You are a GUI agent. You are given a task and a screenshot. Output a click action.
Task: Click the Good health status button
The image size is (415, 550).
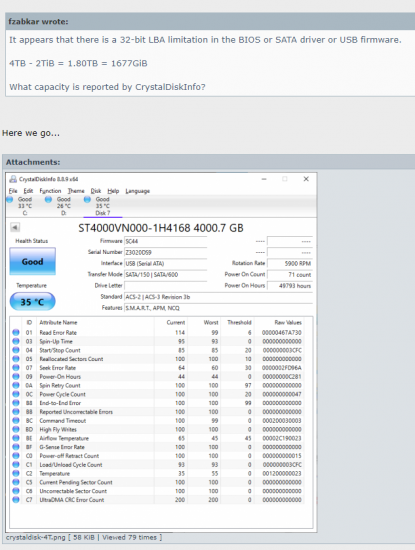[32, 261]
